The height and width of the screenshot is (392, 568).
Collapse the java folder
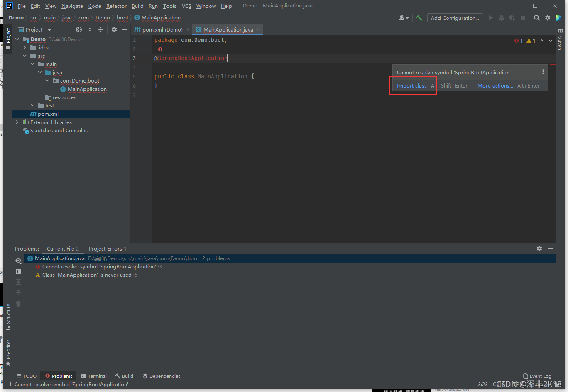40,73
